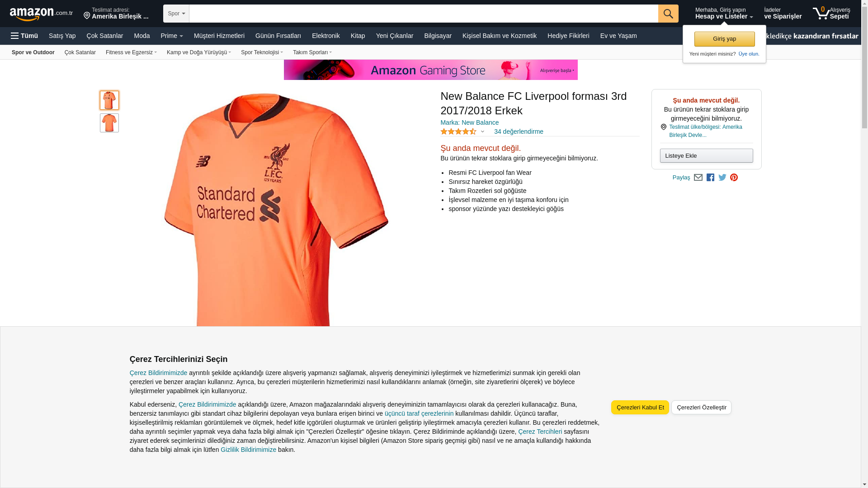Click the magnifier search button
Image resolution: width=868 pixels, height=488 pixels.
pyautogui.click(x=668, y=14)
